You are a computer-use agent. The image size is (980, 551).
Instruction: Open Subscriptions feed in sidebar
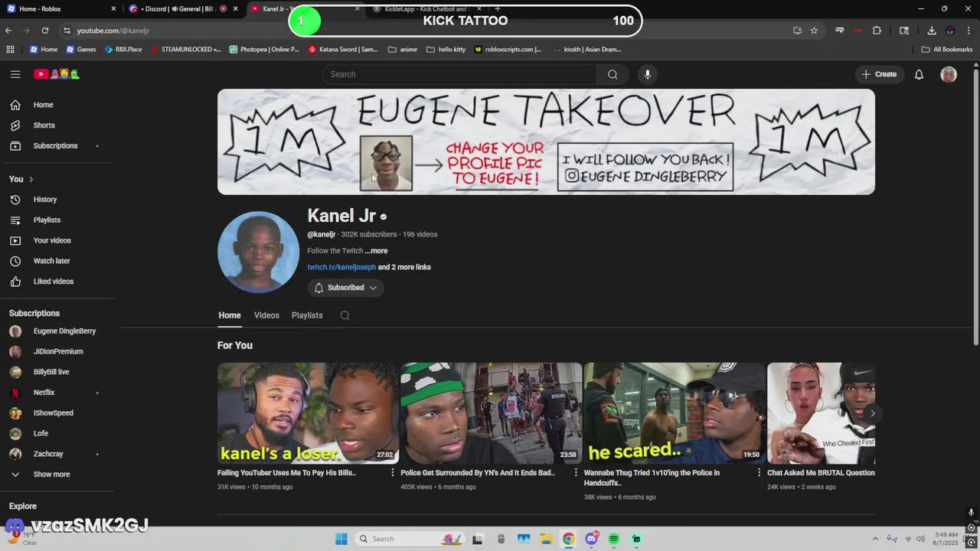(57, 145)
